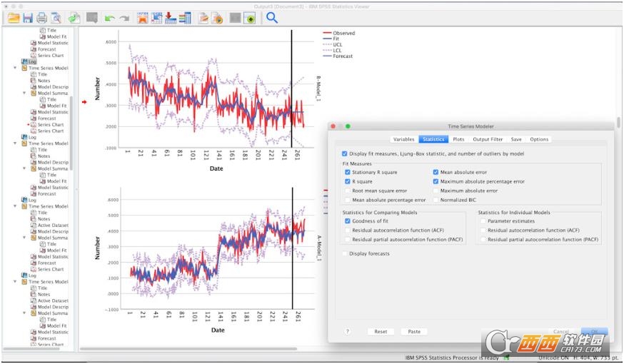The image size is (624, 364).
Task: Enable Display forecasts checkbox
Action: (x=344, y=254)
